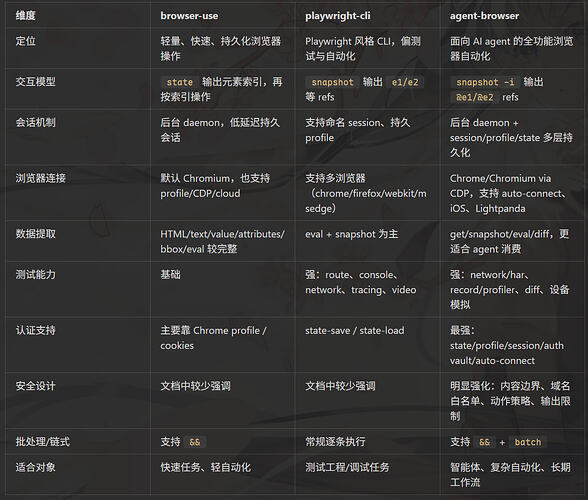The height and width of the screenshot is (500, 588).
Task: Click the 'snapshot -i' code tag
Action: 485,82
